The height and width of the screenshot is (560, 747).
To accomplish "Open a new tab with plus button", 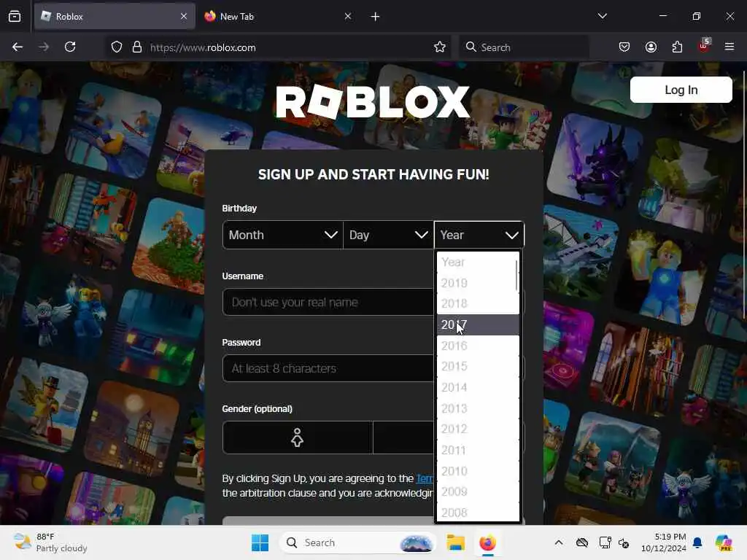I will [x=376, y=17].
